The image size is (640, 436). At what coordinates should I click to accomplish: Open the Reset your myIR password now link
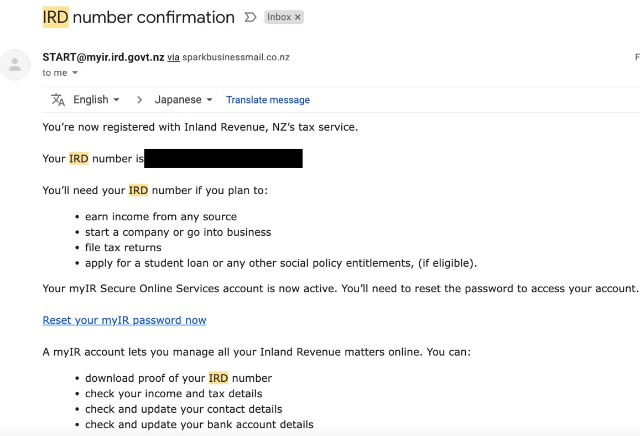pos(124,320)
